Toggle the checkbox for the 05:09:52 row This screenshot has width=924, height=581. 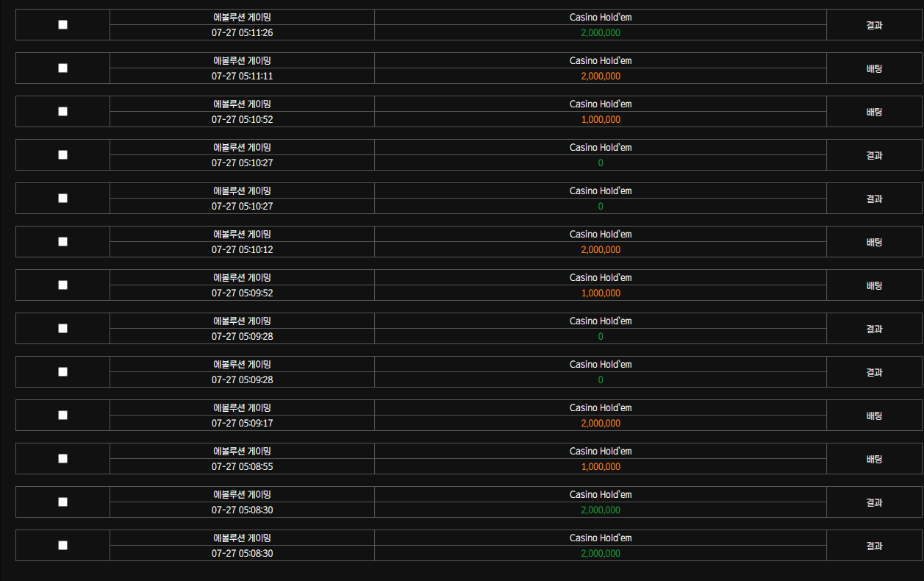click(x=62, y=285)
